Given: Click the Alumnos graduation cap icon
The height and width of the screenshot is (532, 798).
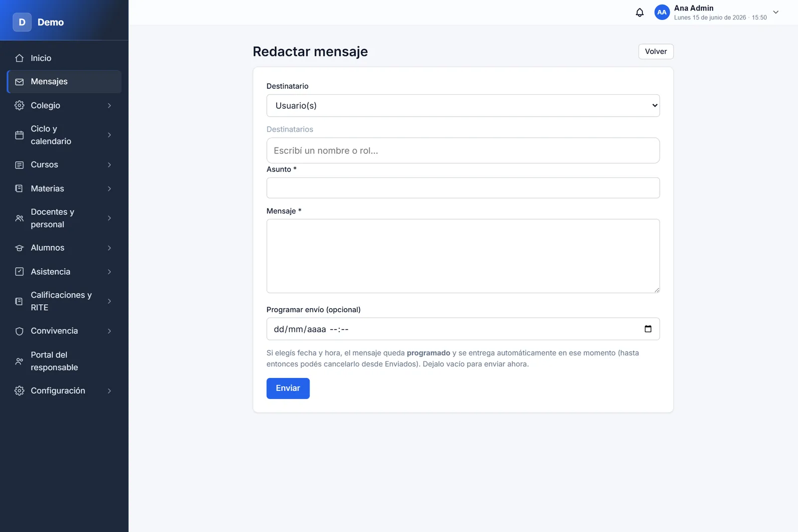Looking at the screenshot, I should coord(19,248).
